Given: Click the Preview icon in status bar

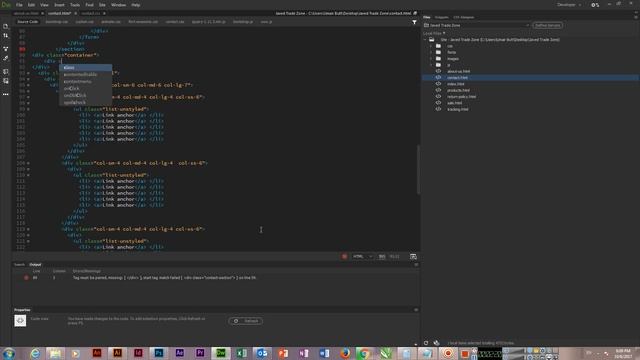Looking at the screenshot, I should (413, 256).
